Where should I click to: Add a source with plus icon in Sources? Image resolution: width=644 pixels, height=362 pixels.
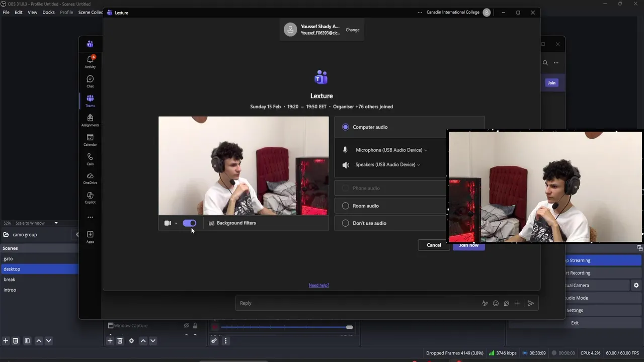(x=110, y=341)
